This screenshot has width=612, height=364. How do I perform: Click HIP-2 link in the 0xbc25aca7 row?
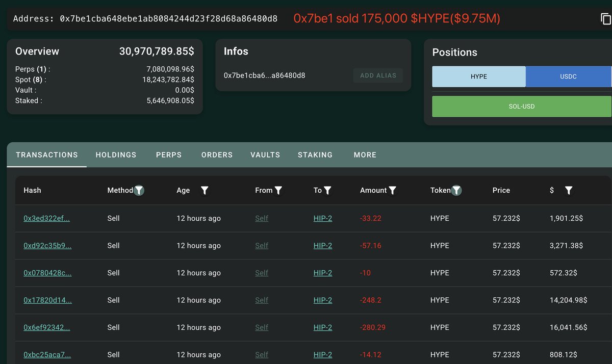coord(323,355)
